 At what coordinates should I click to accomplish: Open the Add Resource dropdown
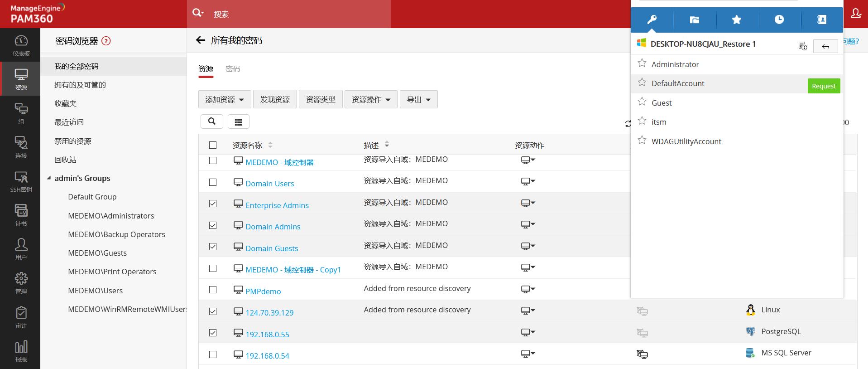coord(224,99)
